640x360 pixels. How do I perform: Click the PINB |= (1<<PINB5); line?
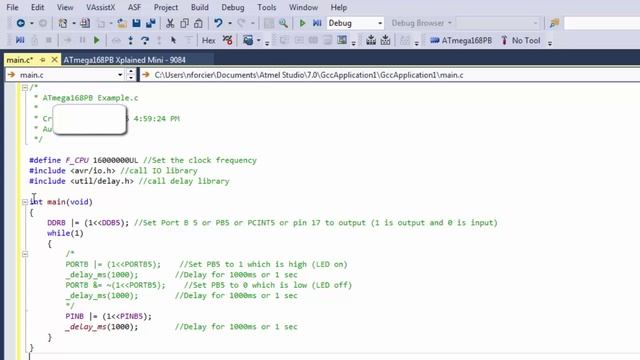pyautogui.click(x=108, y=316)
